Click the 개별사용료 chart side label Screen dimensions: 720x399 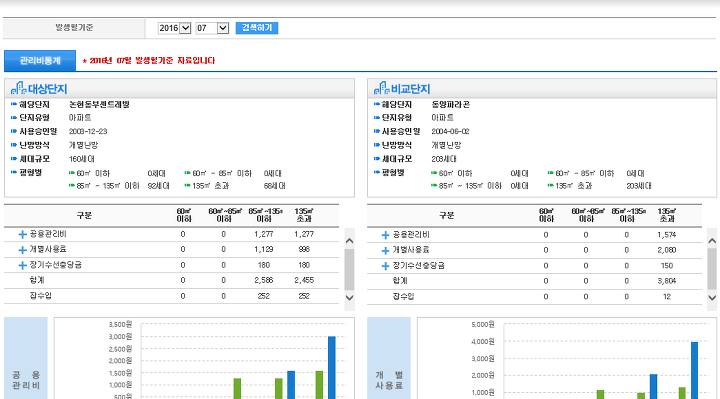pos(389,380)
